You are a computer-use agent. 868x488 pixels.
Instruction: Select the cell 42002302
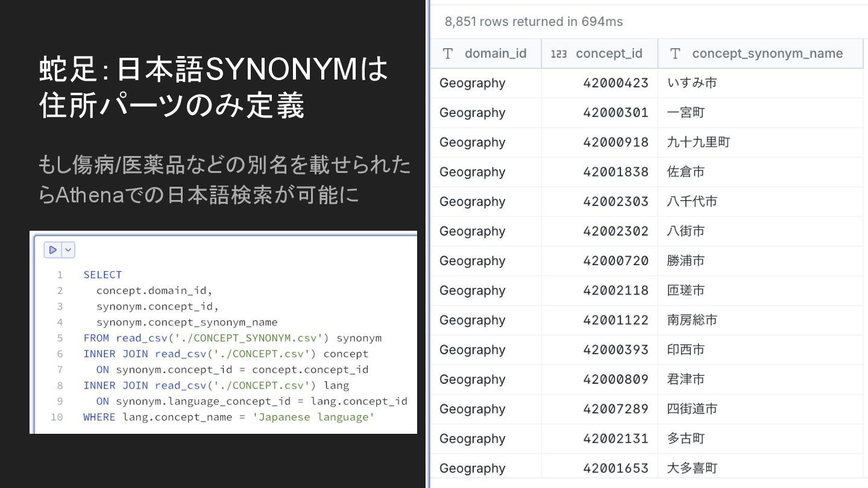pos(600,231)
